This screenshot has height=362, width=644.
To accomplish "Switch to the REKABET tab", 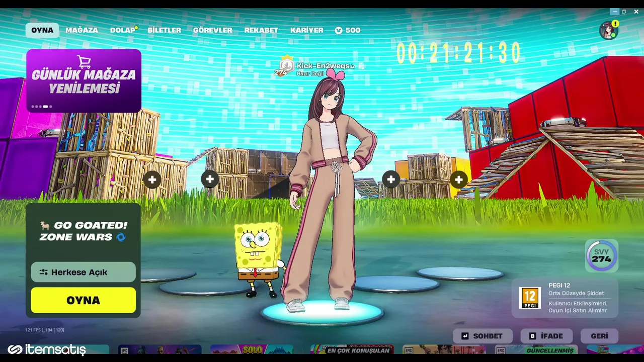I will click(x=261, y=30).
